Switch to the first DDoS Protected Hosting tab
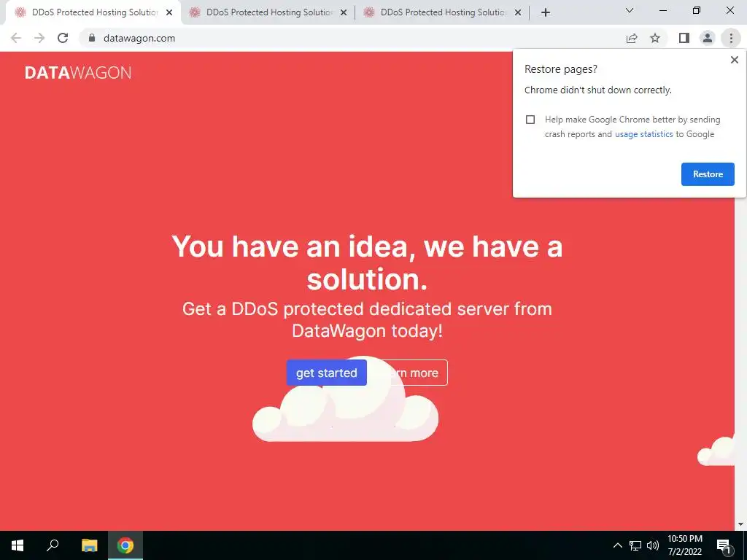 click(93, 13)
